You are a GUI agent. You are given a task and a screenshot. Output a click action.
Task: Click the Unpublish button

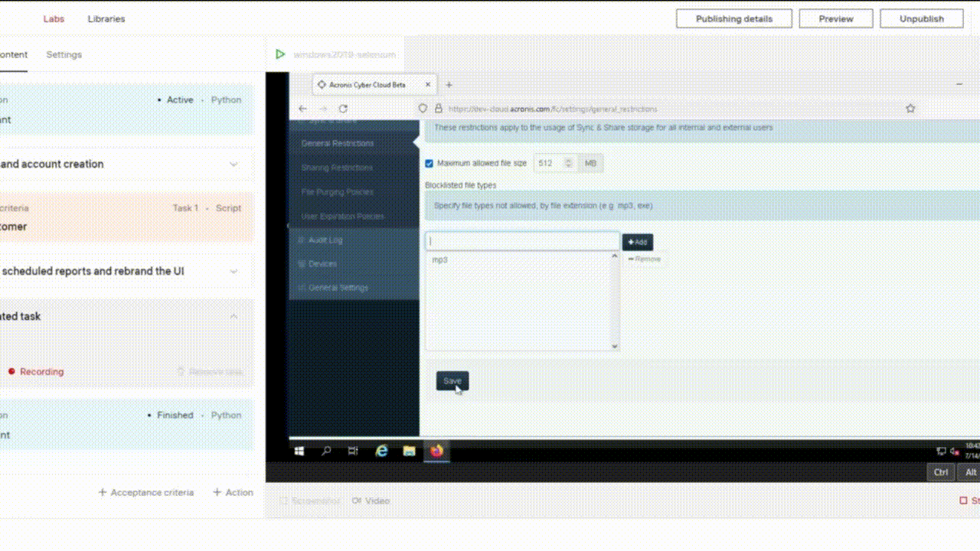point(921,18)
